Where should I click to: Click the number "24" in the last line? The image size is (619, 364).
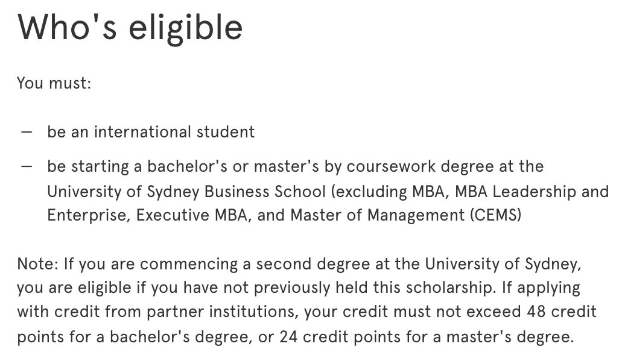tap(288, 337)
